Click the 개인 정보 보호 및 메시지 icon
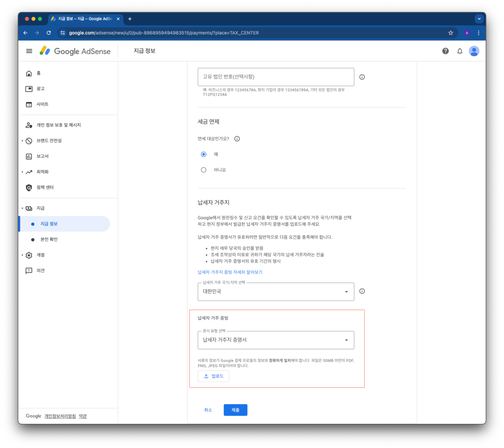 click(29, 125)
